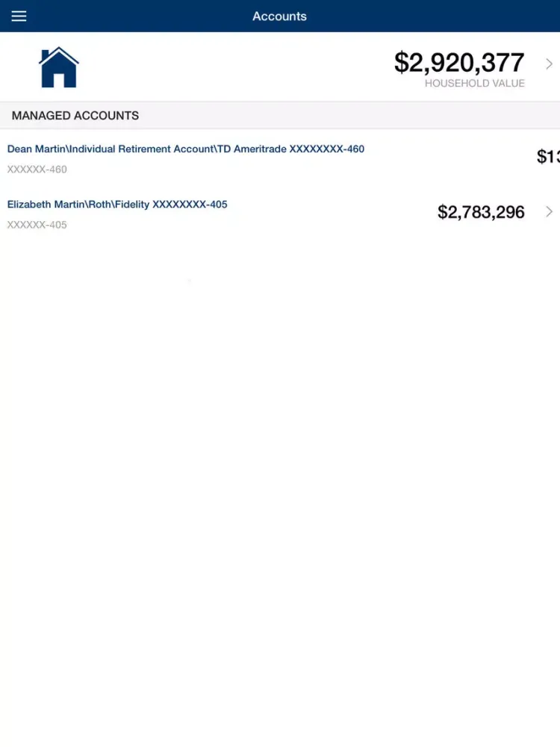The width and height of the screenshot is (560, 747).
Task: Click the $2,920,377 household total
Action: pos(459,63)
